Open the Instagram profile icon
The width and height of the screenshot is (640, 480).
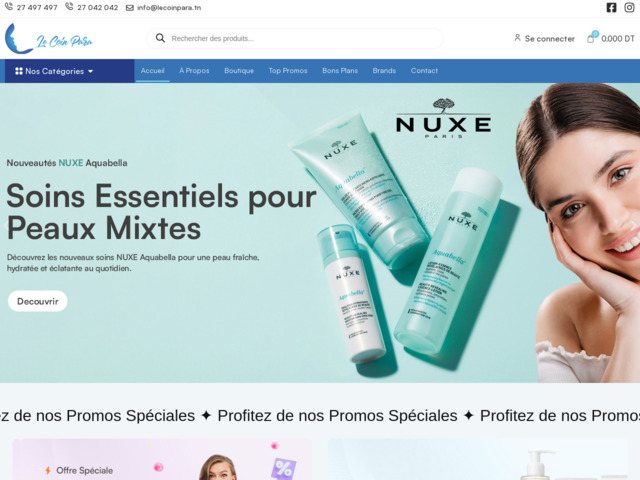(629, 7)
